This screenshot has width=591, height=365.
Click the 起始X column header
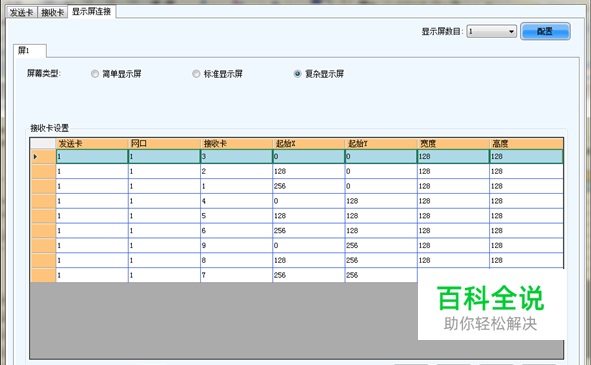(309, 143)
